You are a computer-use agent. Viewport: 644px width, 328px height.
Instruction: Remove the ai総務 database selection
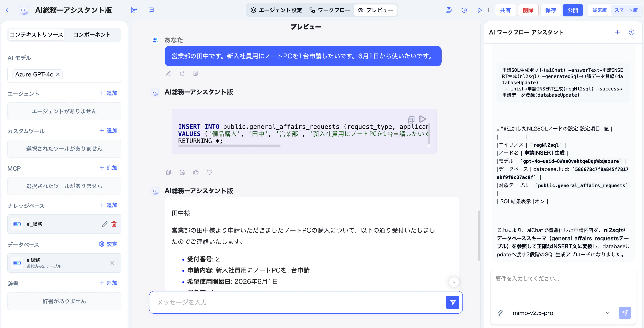coord(112,263)
